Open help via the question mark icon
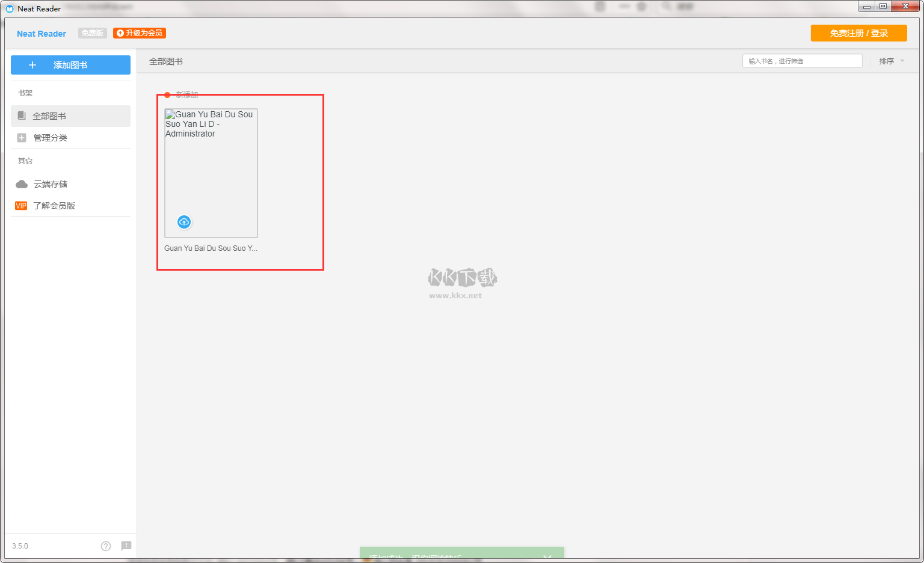The width and height of the screenshot is (924, 563). tap(106, 546)
